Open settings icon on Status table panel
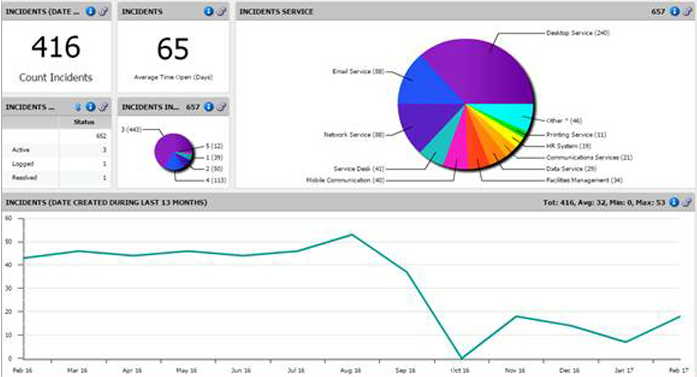This screenshot has height=377, width=697. (103, 107)
